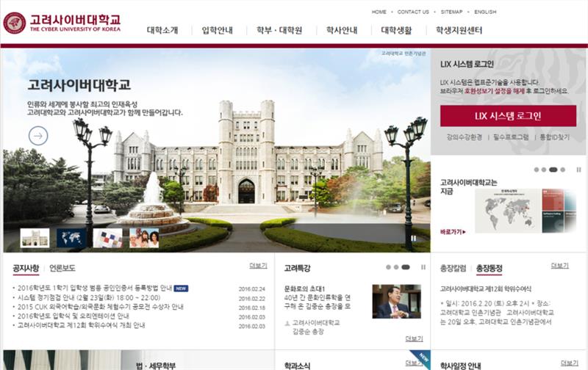Select first dot of 고려사이버대학교는 지금 carousel
The width and height of the screenshot is (588, 370).
[x=537, y=170]
